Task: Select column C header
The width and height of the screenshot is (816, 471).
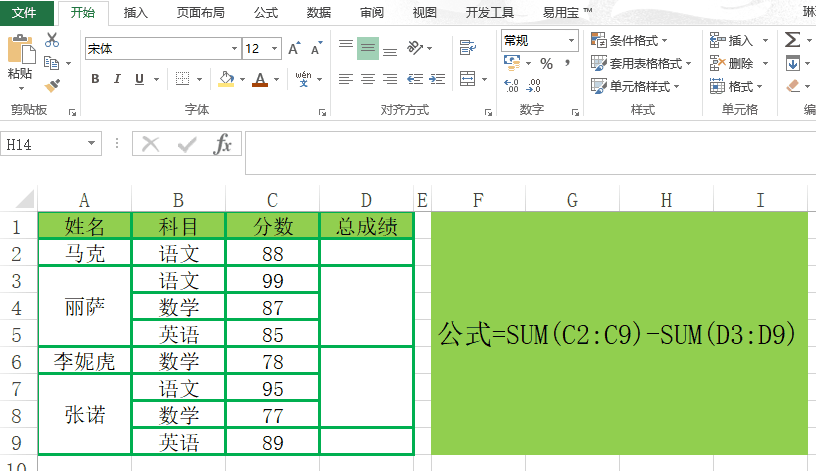Action: 272,200
